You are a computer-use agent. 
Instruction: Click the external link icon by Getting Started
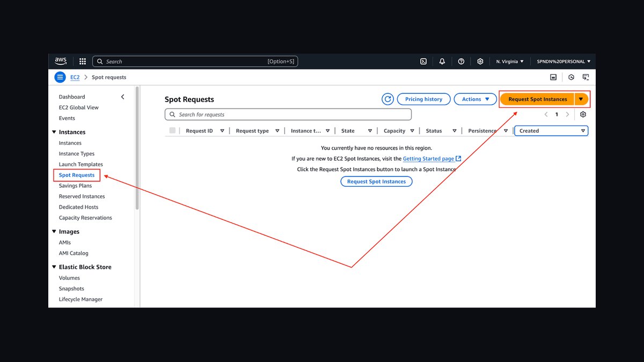(458, 159)
